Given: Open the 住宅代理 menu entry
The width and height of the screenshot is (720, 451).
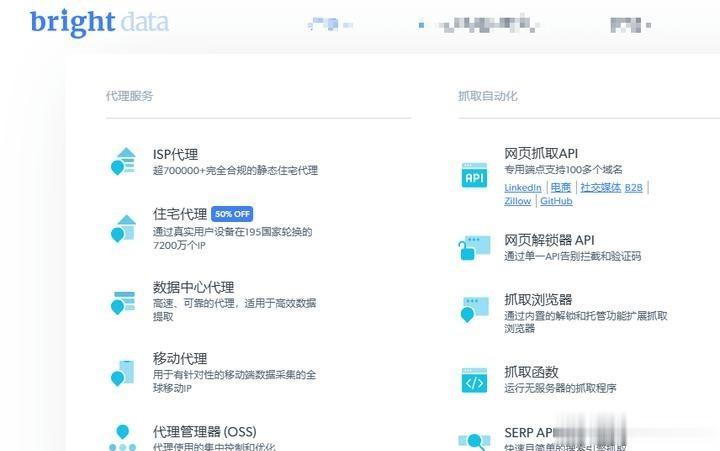Looking at the screenshot, I should click(180, 214).
